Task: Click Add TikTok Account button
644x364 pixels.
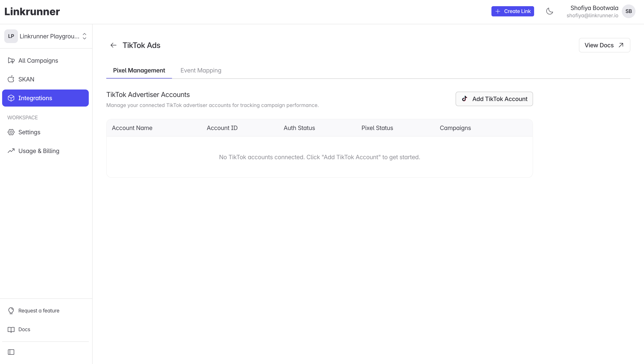Action: tap(494, 99)
